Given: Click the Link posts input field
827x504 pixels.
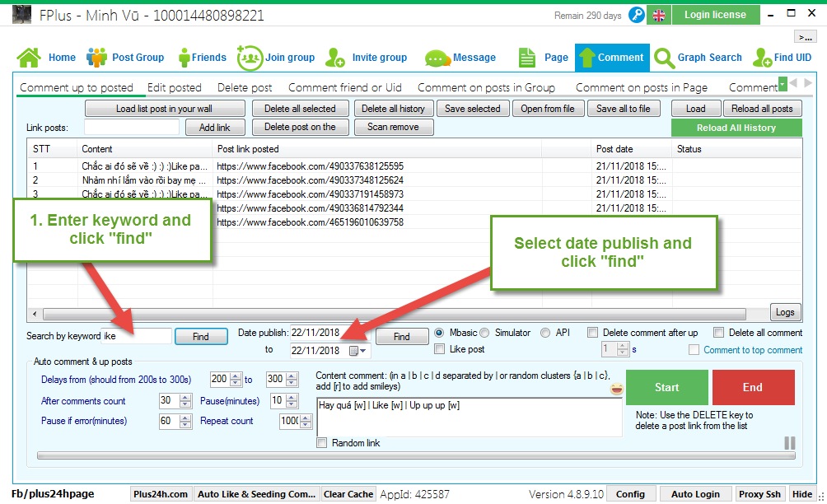Looking at the screenshot, I should [x=131, y=127].
